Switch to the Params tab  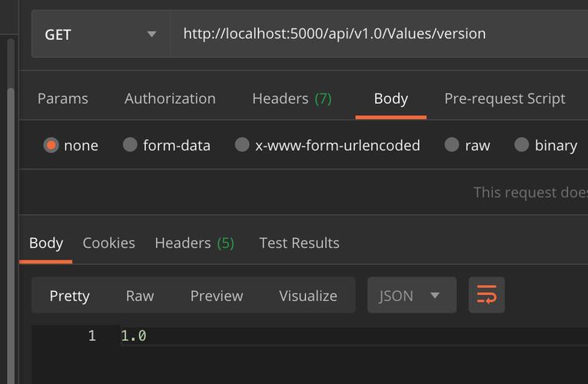pos(62,98)
